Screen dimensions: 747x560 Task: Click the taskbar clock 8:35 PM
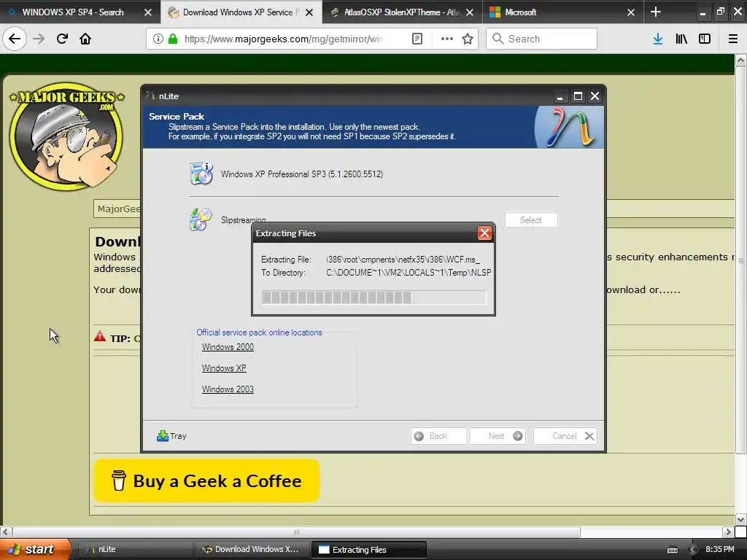coord(719,549)
